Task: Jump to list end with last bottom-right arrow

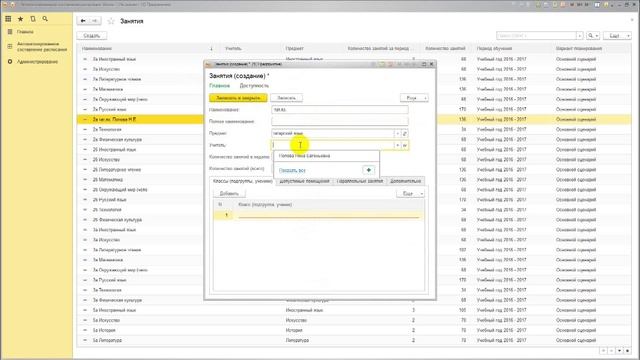Action: [x=628, y=351]
